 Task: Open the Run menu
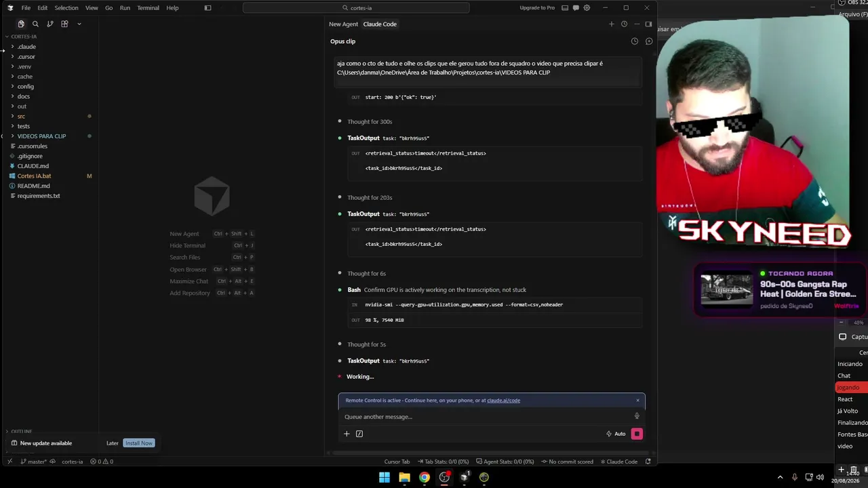125,8
